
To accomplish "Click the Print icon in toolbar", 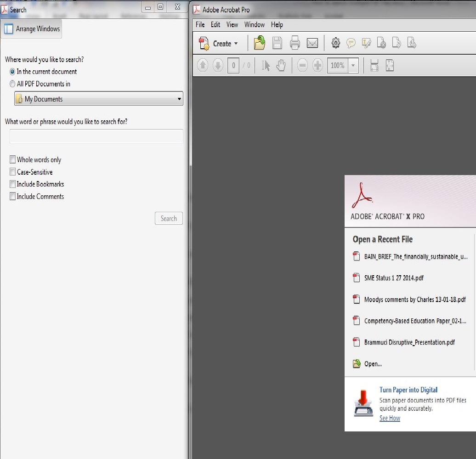I will tap(295, 43).
